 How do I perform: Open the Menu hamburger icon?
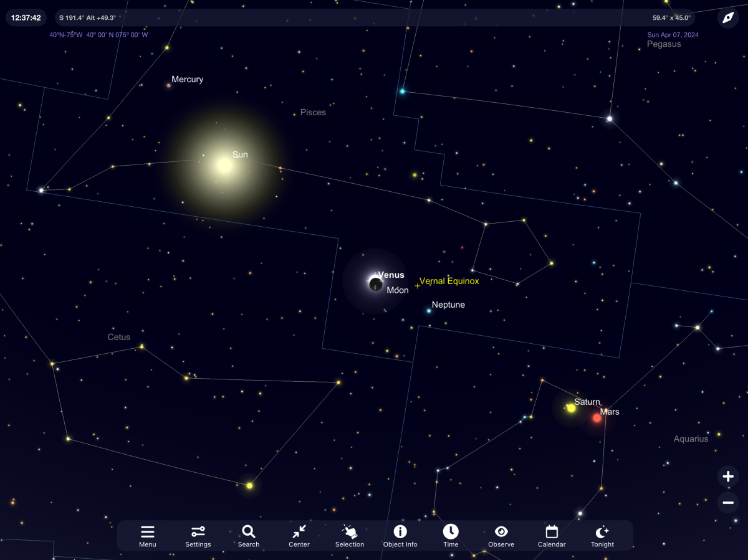coord(148,536)
